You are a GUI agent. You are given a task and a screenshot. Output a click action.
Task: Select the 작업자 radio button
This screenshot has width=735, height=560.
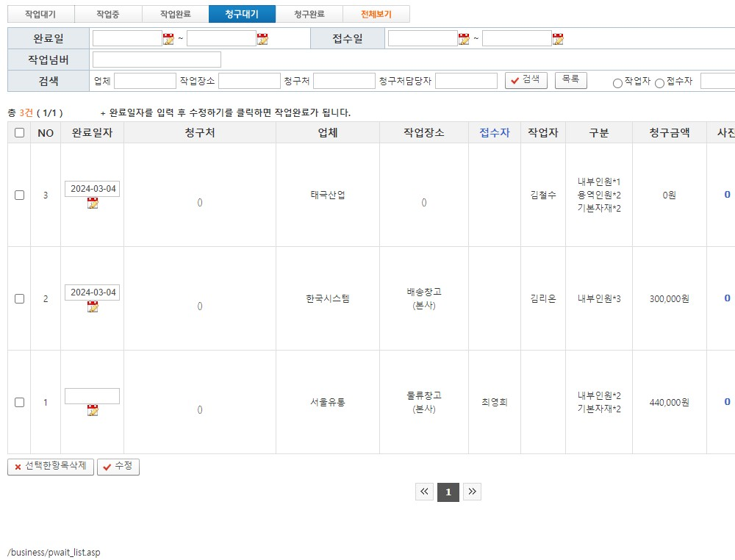click(617, 83)
